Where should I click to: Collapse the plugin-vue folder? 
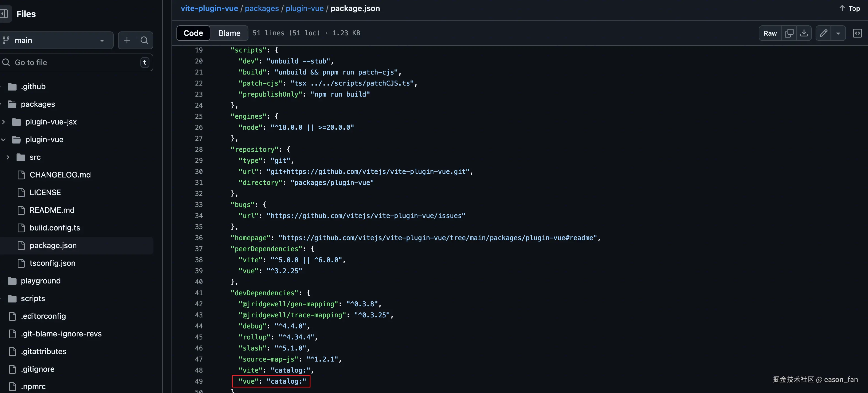click(x=4, y=140)
